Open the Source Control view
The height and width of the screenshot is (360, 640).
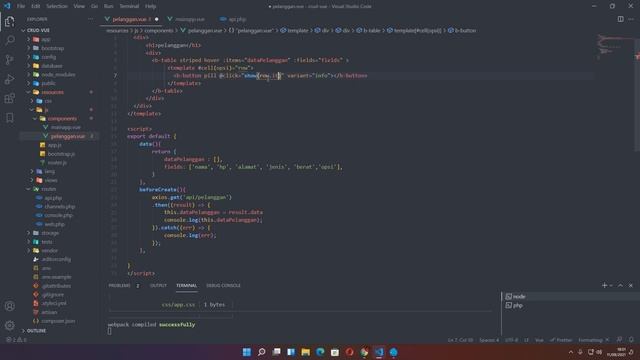pos(9,60)
